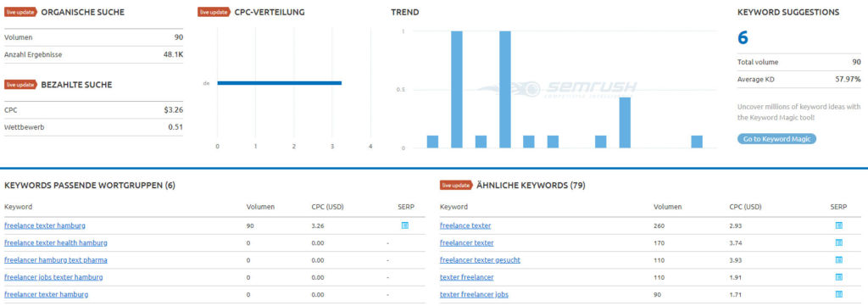
Task: Click live update badge beside Organische Suche
Action: click(21, 12)
